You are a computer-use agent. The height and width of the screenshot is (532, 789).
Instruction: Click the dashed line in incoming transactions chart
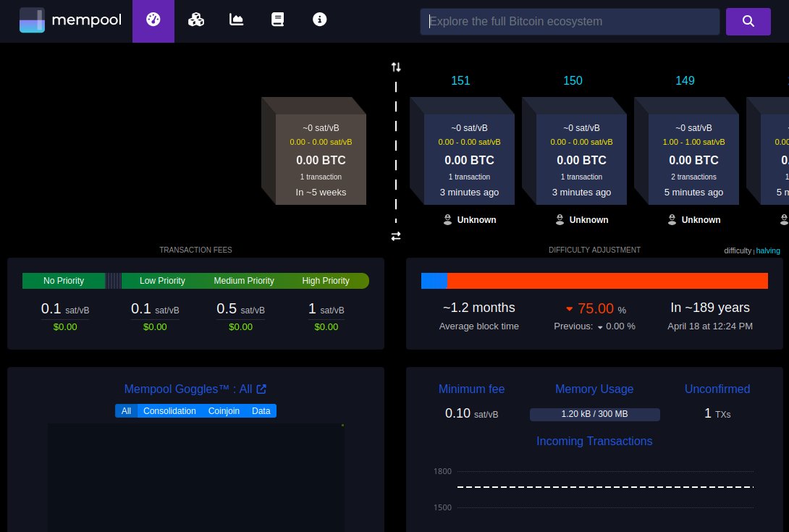(x=605, y=486)
